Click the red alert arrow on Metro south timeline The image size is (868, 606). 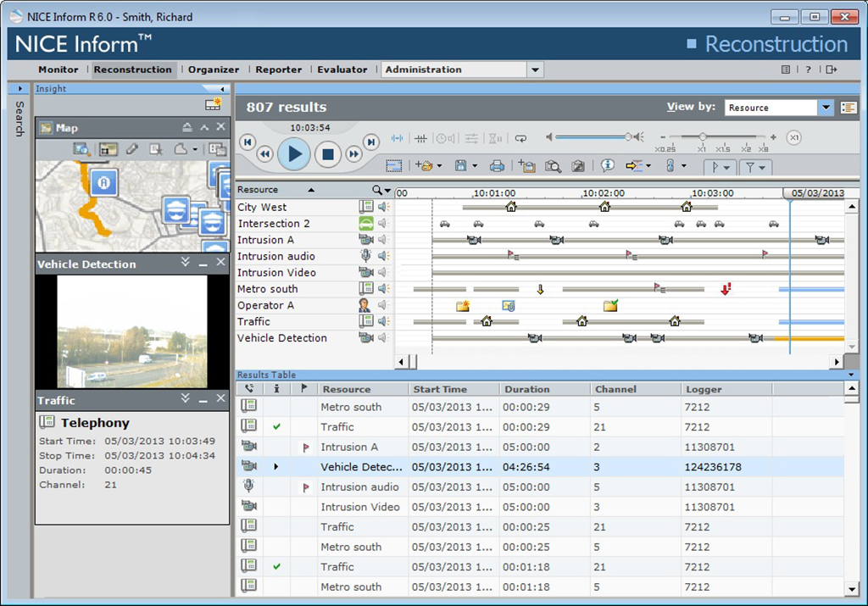pyautogui.click(x=726, y=289)
